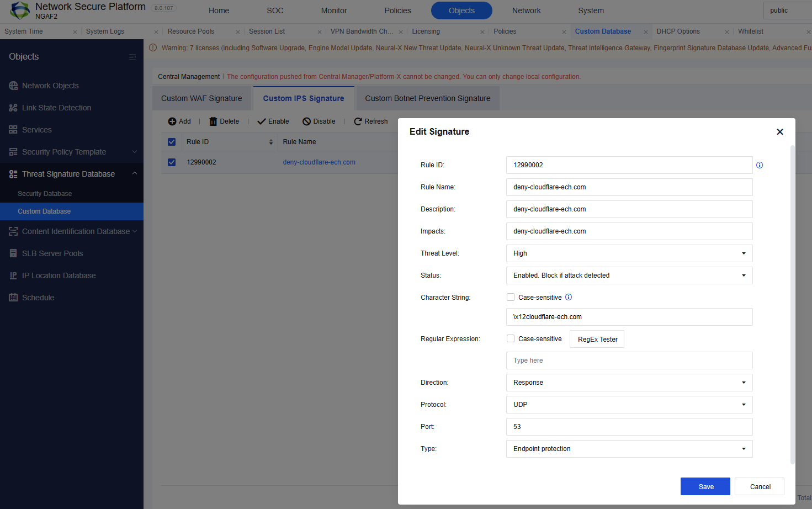
Task: Expand the Security Policy Template menu
Action: (x=135, y=152)
